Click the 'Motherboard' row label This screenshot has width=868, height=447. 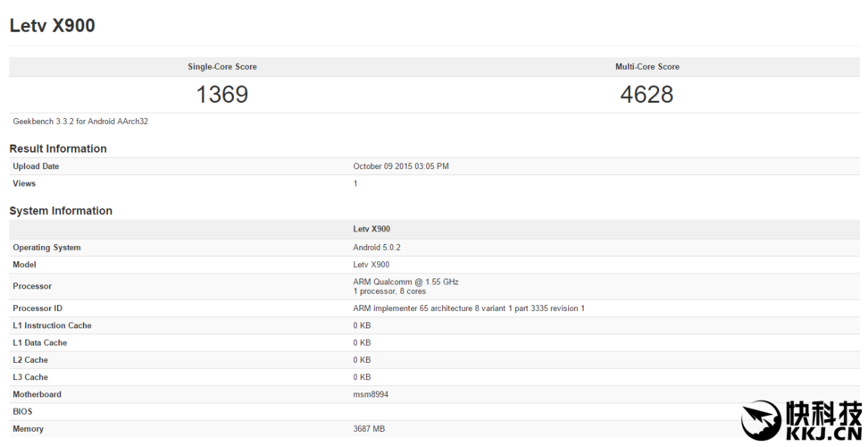[38, 394]
